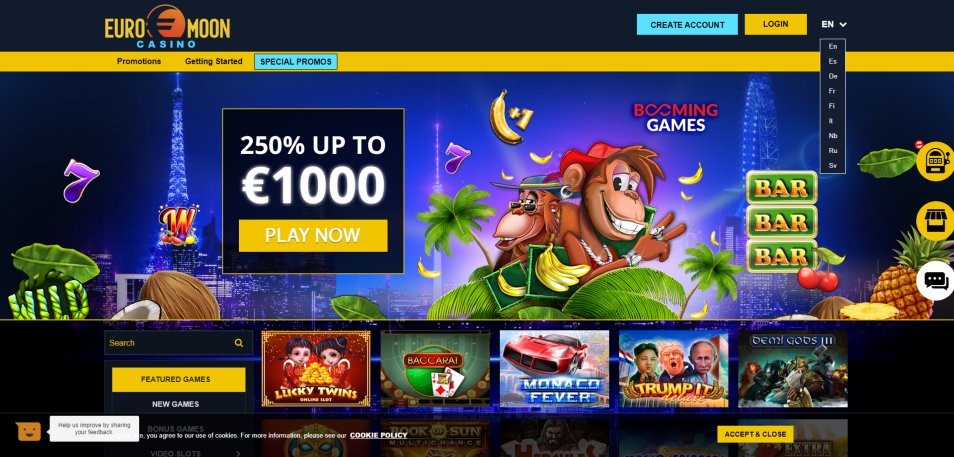
Task: Click the orange feedback smiley icon
Action: [29, 431]
